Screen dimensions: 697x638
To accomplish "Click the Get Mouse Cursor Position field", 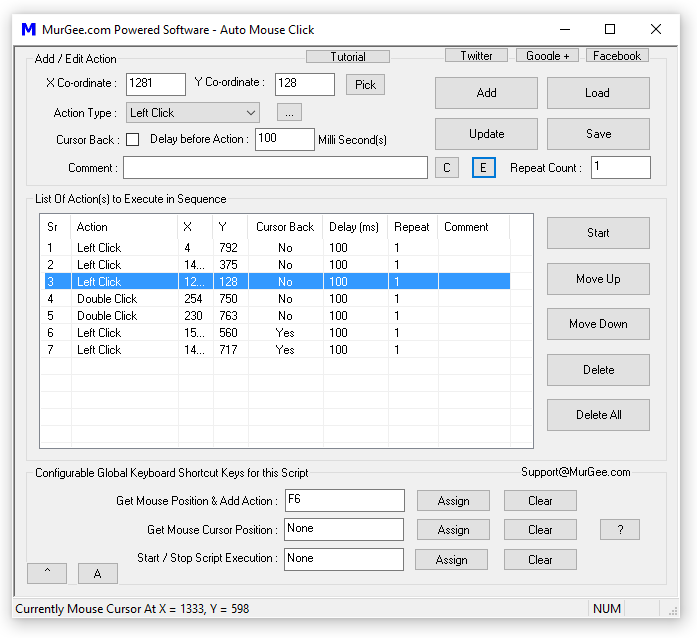I will coord(344,530).
